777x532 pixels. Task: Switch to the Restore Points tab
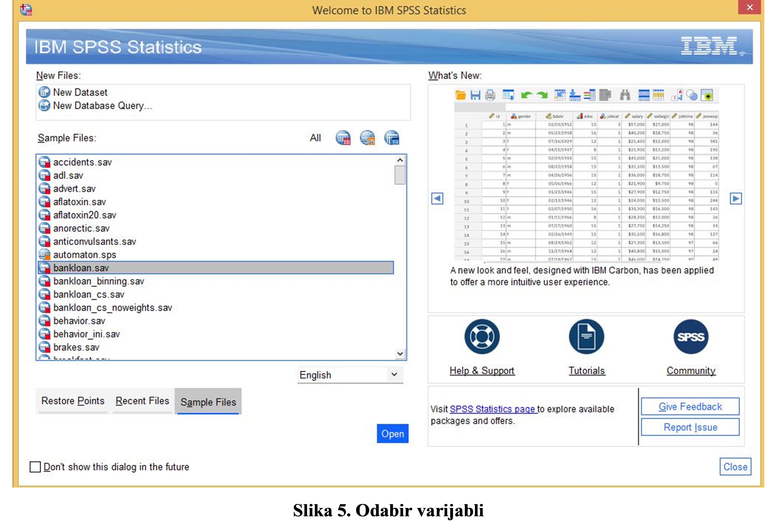coord(72,401)
